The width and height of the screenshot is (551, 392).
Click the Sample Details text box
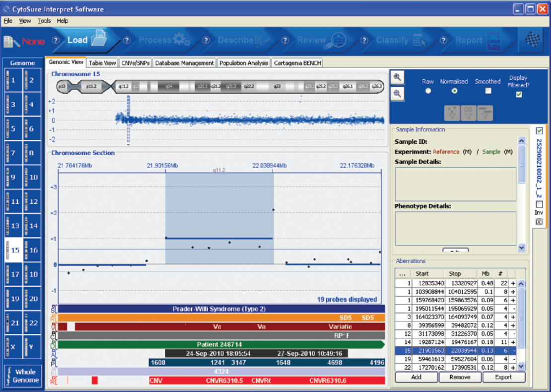(x=455, y=184)
